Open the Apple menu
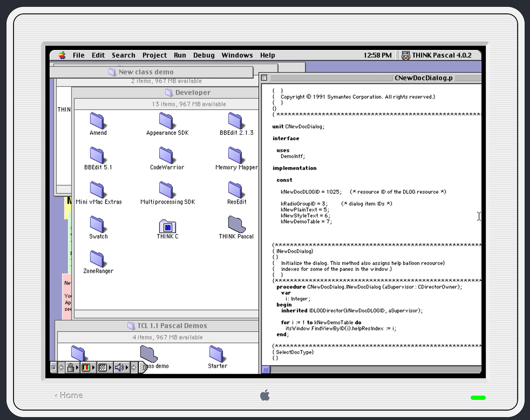Image resolution: width=530 pixels, height=420 pixels. (x=62, y=55)
